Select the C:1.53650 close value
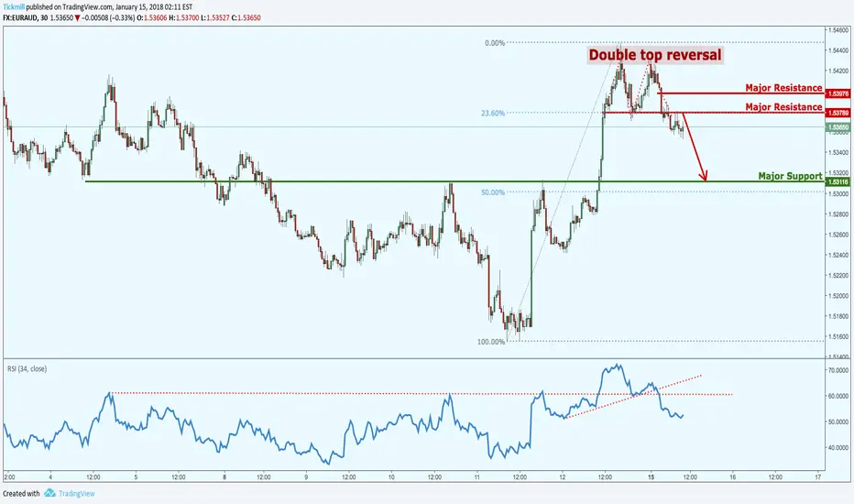The height and width of the screenshot is (504, 854). pyautogui.click(x=246, y=17)
